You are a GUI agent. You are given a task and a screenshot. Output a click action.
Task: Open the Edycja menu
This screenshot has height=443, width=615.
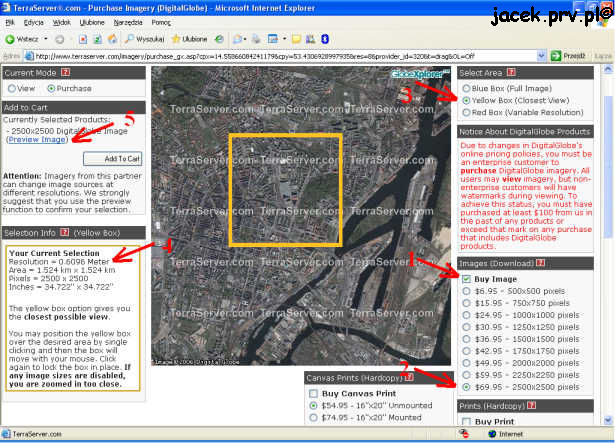click(x=33, y=22)
